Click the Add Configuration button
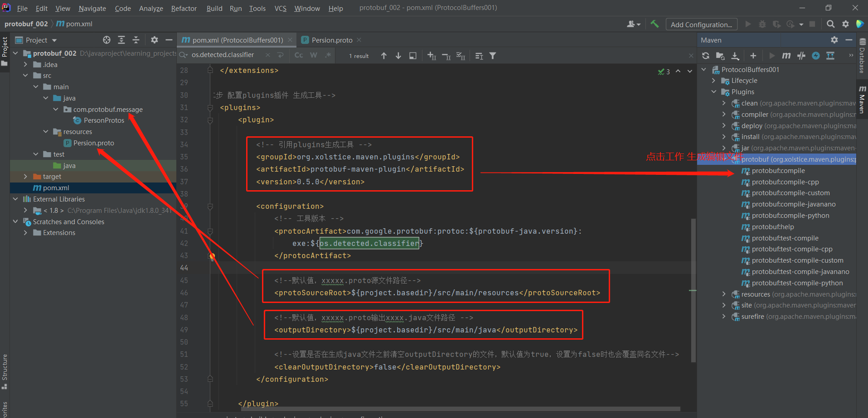 (x=701, y=24)
